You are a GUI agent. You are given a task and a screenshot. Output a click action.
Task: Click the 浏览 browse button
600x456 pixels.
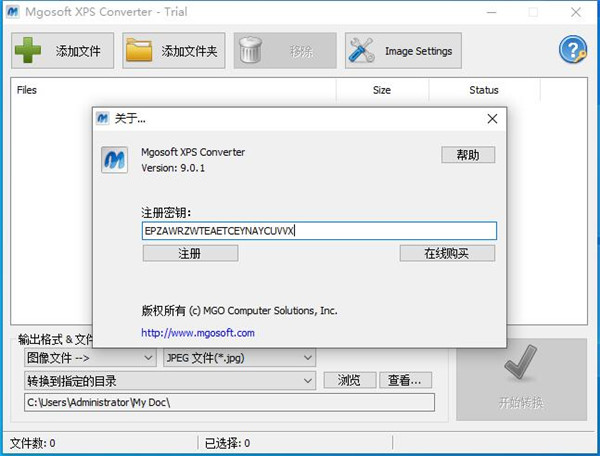(349, 380)
